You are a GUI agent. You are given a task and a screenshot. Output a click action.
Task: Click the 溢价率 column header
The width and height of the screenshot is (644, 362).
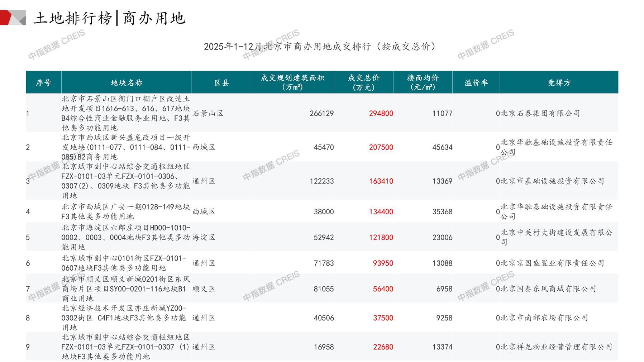point(476,83)
